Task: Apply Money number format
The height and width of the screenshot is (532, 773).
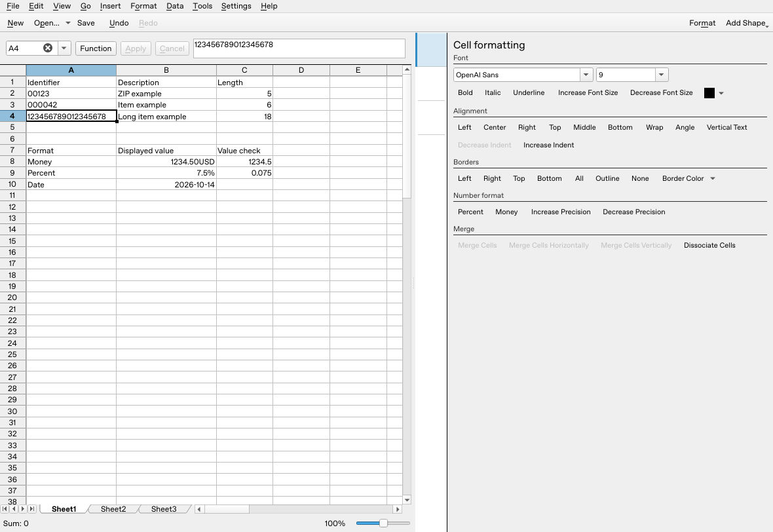Action: 506,212
